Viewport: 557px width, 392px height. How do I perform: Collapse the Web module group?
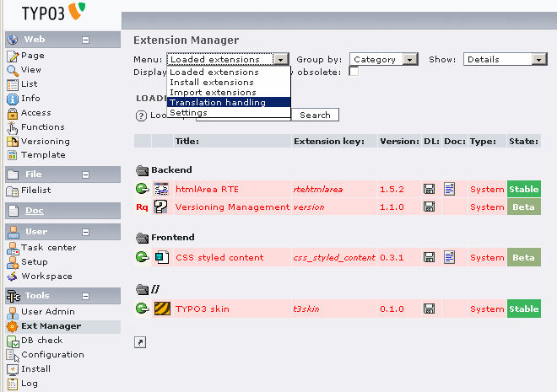click(x=85, y=40)
